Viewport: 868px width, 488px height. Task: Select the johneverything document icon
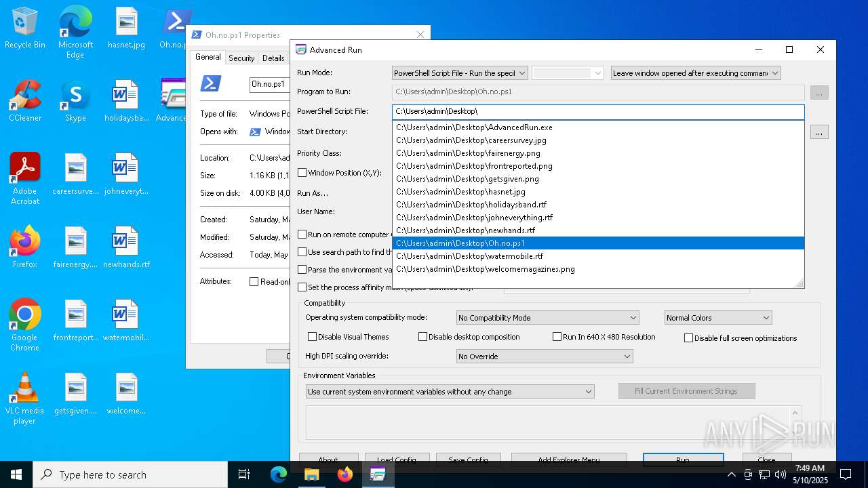(x=126, y=175)
